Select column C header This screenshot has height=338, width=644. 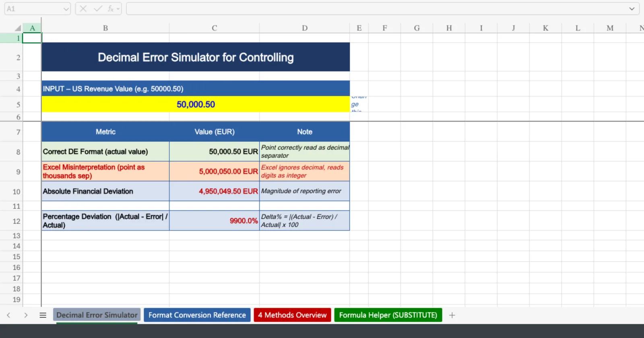coord(215,28)
